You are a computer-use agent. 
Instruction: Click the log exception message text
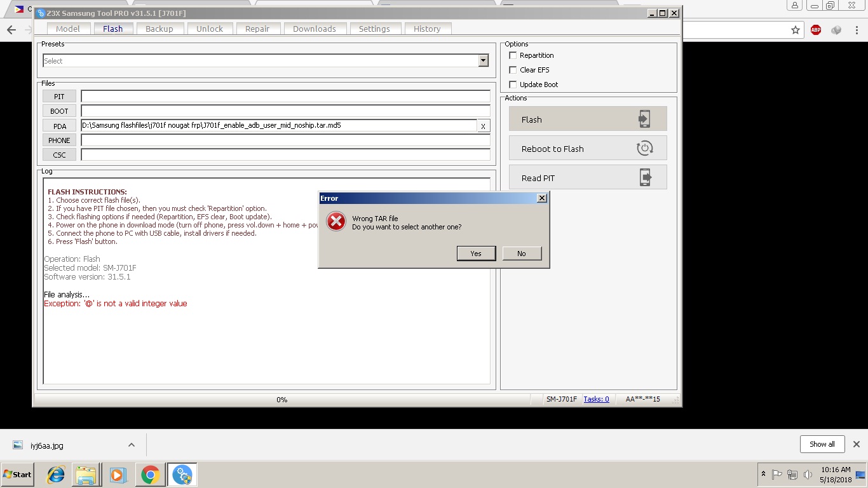tap(115, 304)
